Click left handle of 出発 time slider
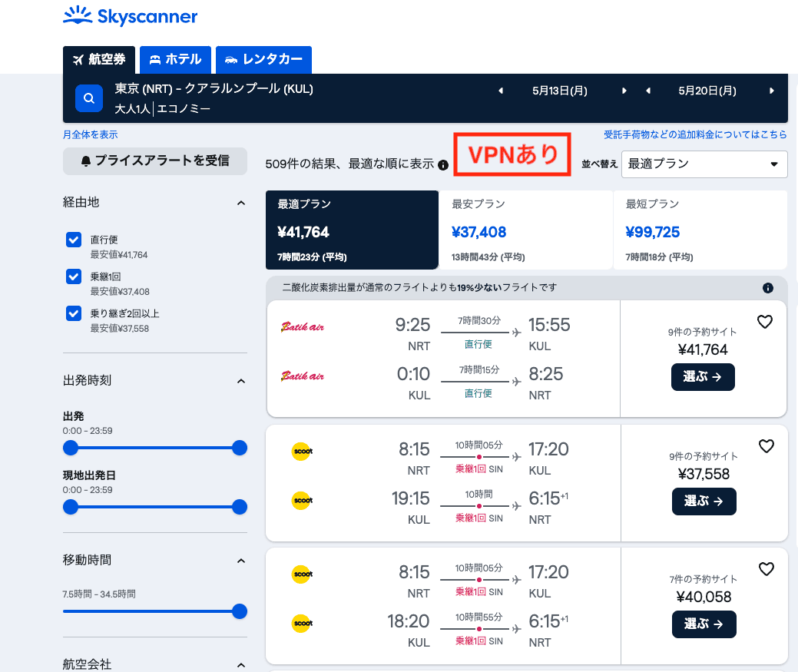The width and height of the screenshot is (798, 672). (71, 449)
